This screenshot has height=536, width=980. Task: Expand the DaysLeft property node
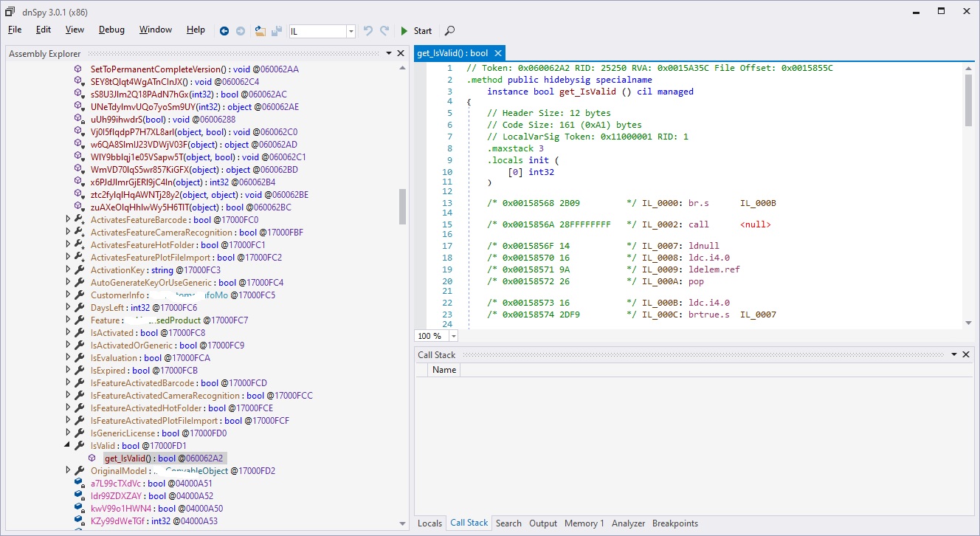click(69, 307)
